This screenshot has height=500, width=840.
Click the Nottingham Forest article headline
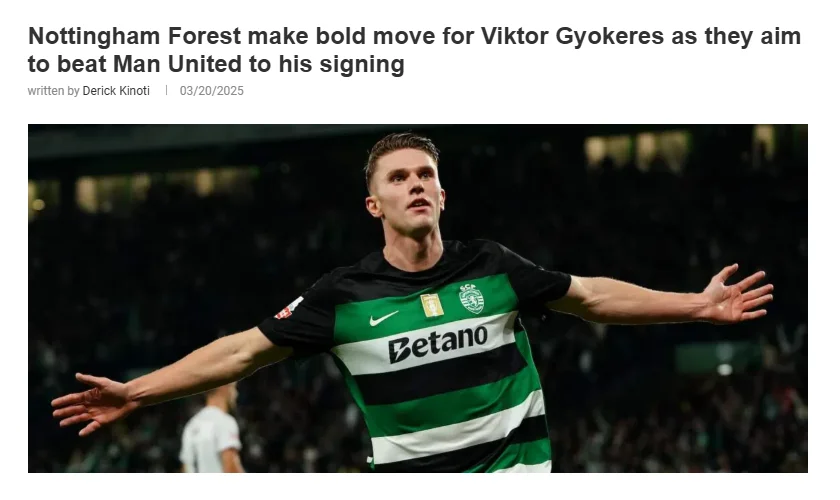click(x=414, y=50)
